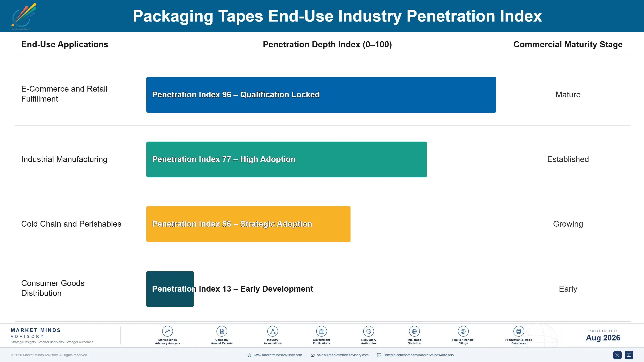
Task: Click the Market Minds Advisory Analysis chart icon
Action: click(168, 331)
